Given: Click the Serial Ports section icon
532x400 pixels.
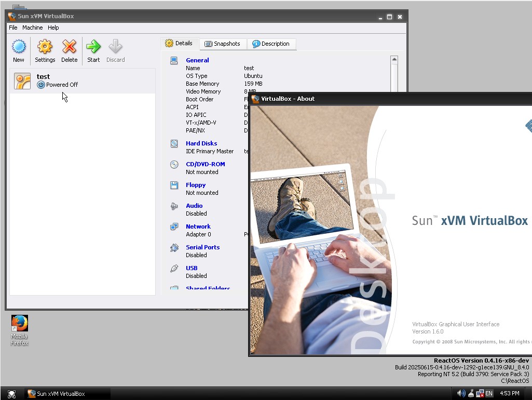Looking at the screenshot, I should 174,248.
